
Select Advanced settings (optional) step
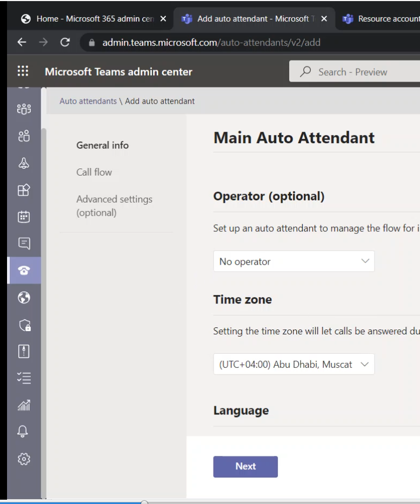click(x=114, y=206)
